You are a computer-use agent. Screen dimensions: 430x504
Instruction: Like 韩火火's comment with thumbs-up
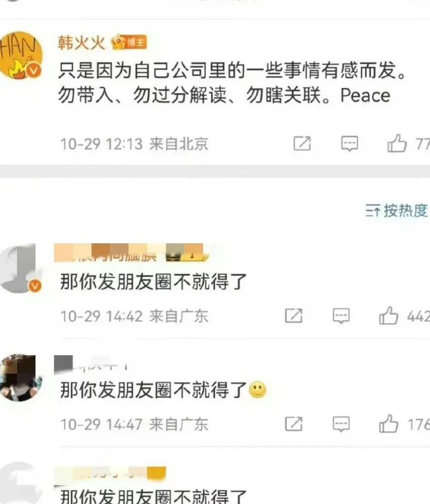click(x=397, y=143)
